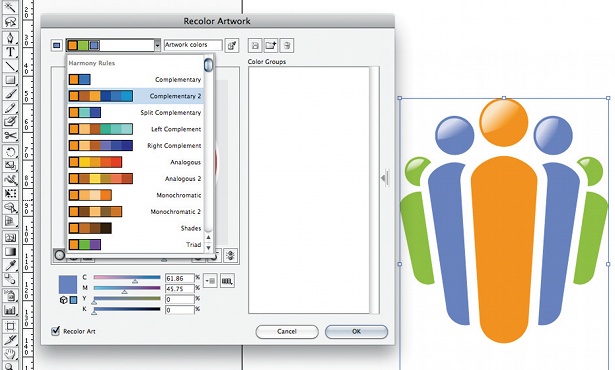The width and height of the screenshot is (615, 370).
Task: Select the Paintbrush tool
Action: coord(10,93)
